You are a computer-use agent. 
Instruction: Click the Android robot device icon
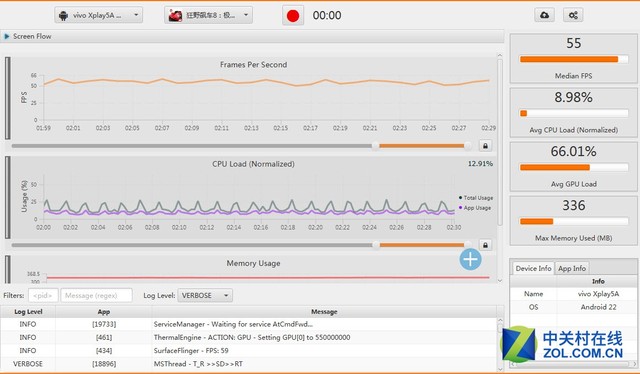click(x=63, y=16)
